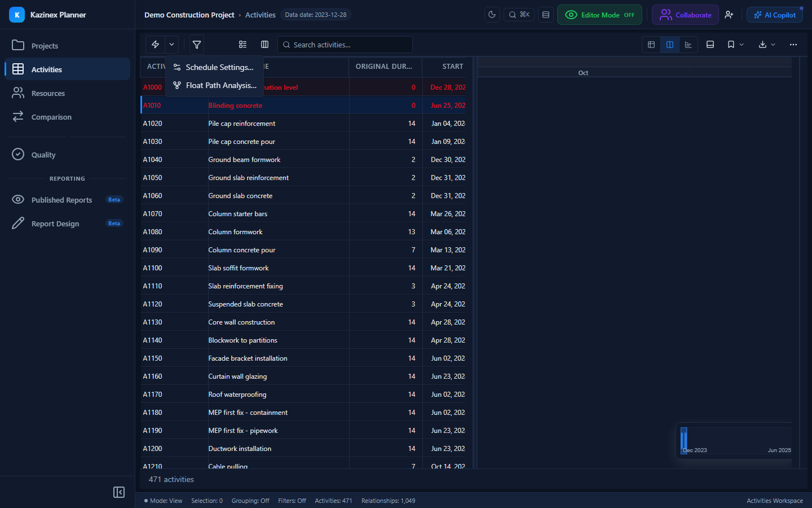Switch to Gantt-only view
The image size is (812, 508).
coord(689,45)
